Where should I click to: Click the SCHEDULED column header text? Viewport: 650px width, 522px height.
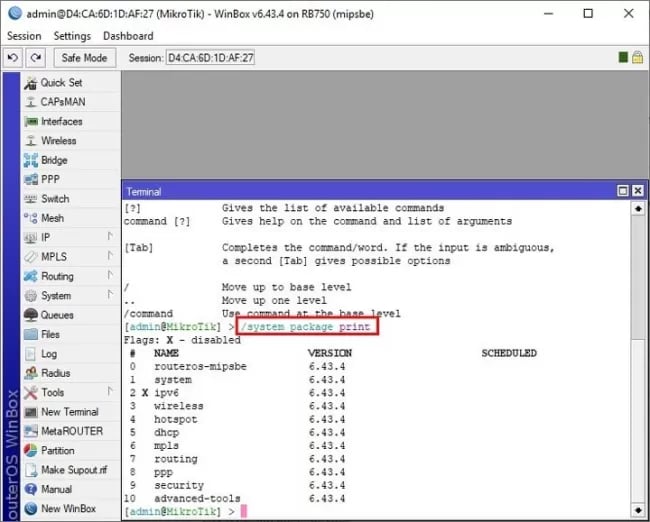pos(509,353)
